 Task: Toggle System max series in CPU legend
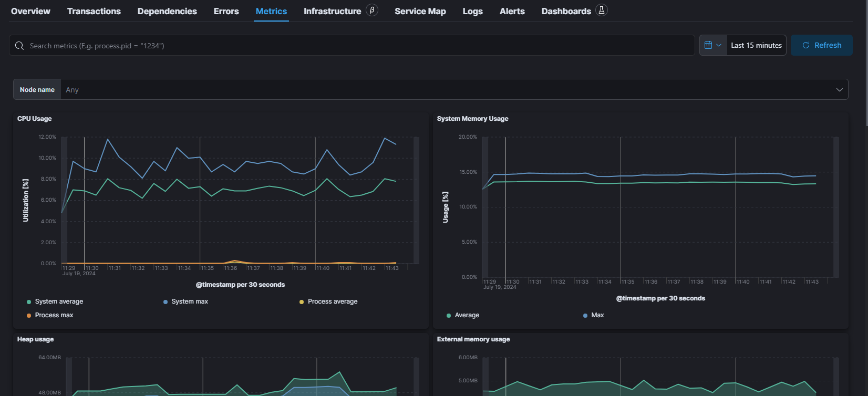coord(189,301)
